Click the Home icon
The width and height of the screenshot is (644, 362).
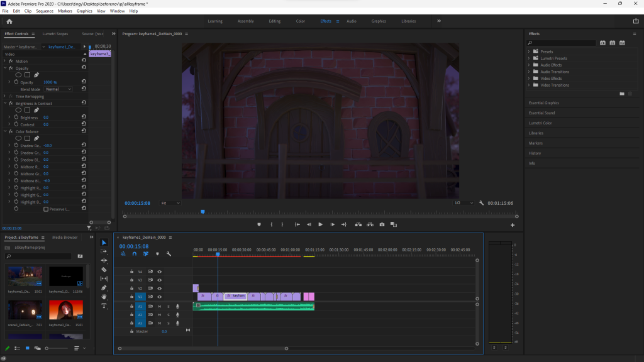(9, 21)
